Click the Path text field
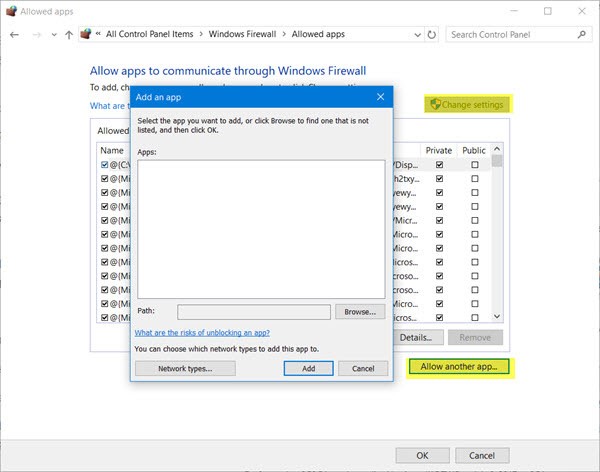This screenshot has width=600, height=472. click(254, 312)
